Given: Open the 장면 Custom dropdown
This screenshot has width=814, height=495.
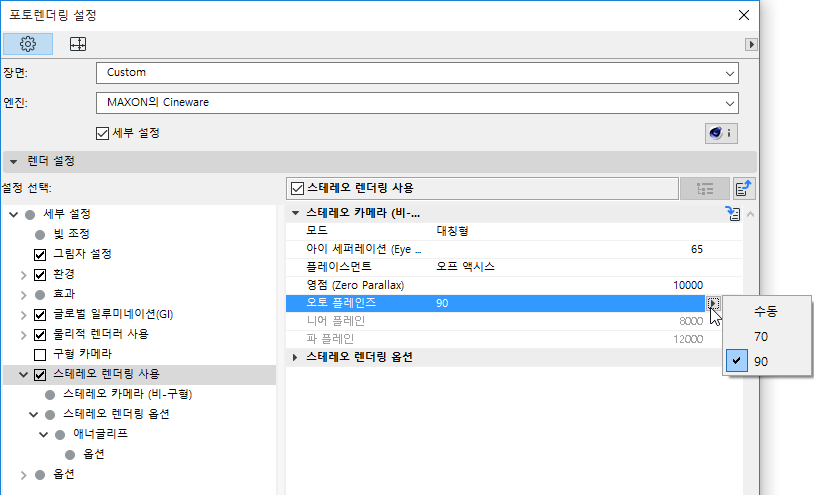Looking at the screenshot, I should coord(417,73).
